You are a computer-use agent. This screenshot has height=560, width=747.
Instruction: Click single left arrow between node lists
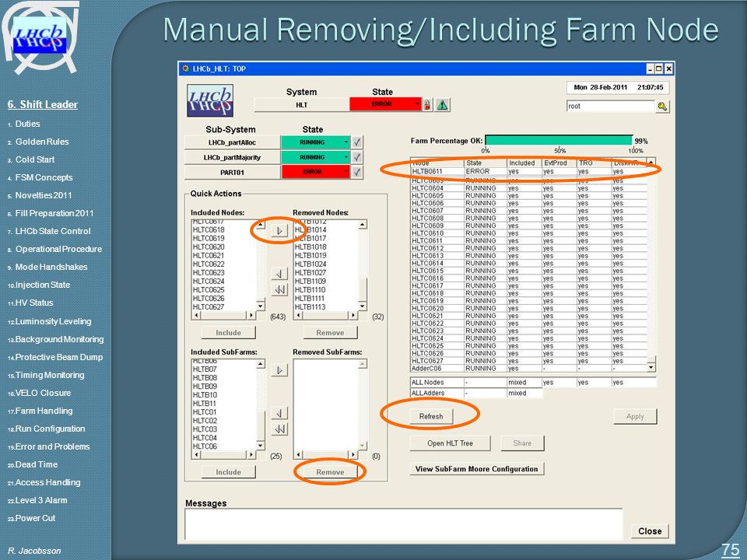pos(279,273)
